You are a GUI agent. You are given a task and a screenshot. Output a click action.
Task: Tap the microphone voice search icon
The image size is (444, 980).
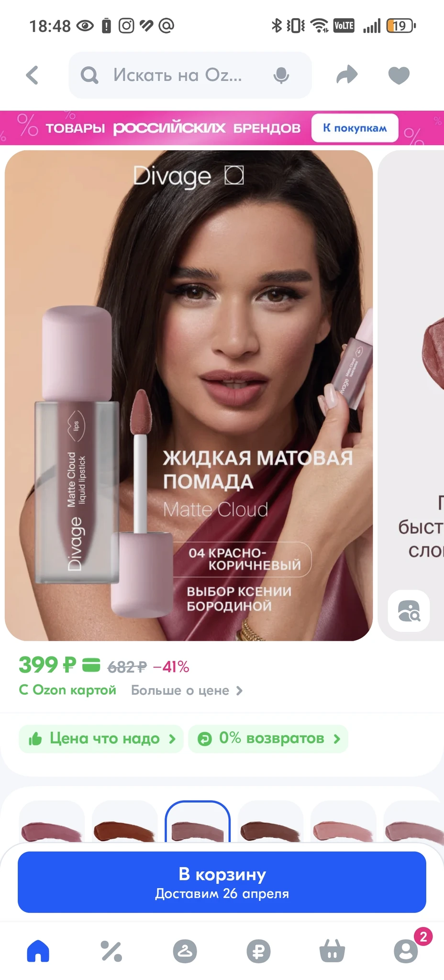pyautogui.click(x=281, y=75)
